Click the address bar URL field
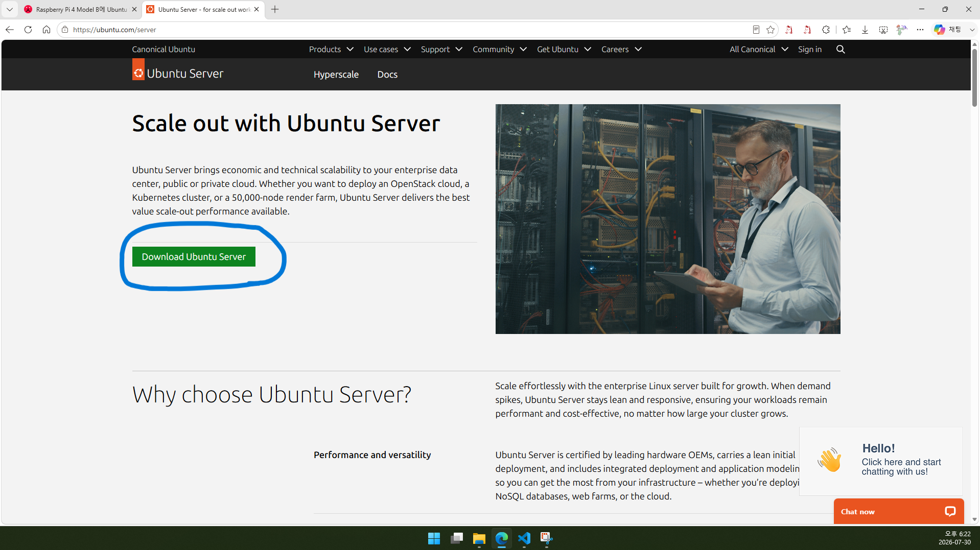 coord(409,30)
